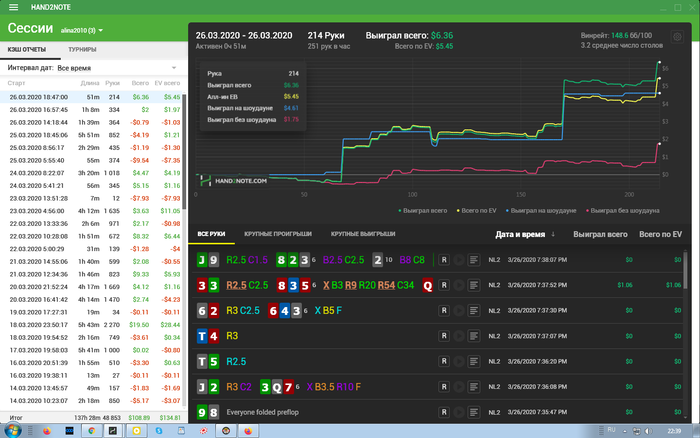Click the R button for the T5 hand
This screenshot has height=438, width=700.
(x=444, y=361)
